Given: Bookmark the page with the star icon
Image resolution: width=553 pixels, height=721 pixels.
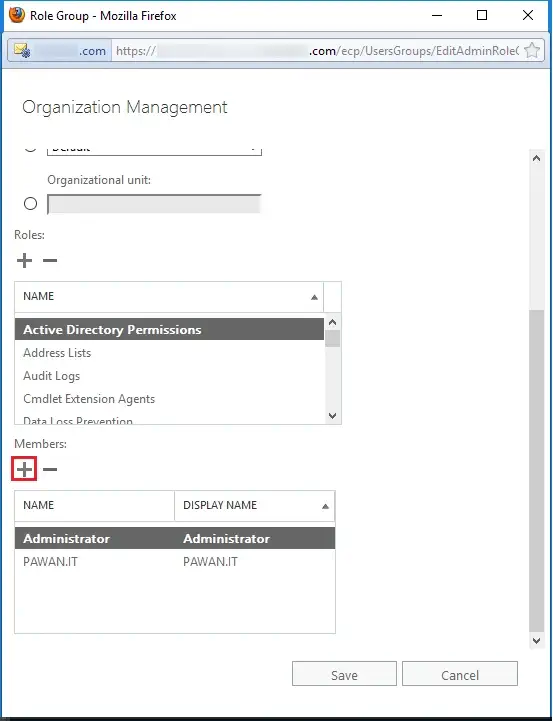Looking at the screenshot, I should coord(532,51).
